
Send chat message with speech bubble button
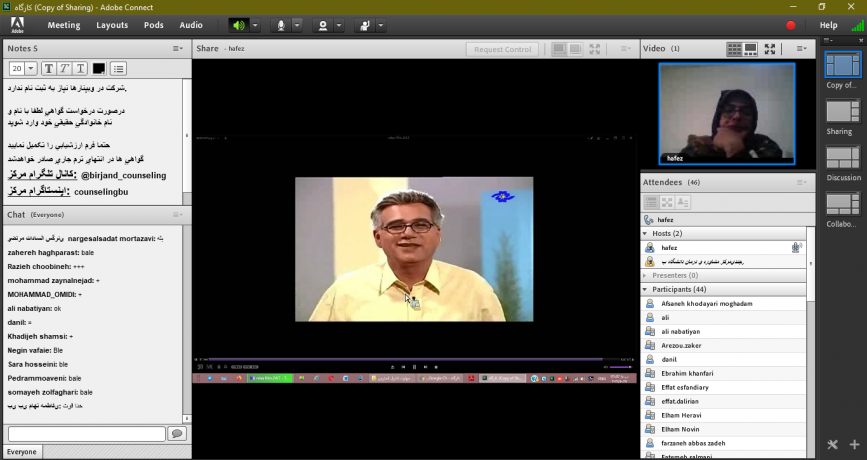pyautogui.click(x=177, y=433)
